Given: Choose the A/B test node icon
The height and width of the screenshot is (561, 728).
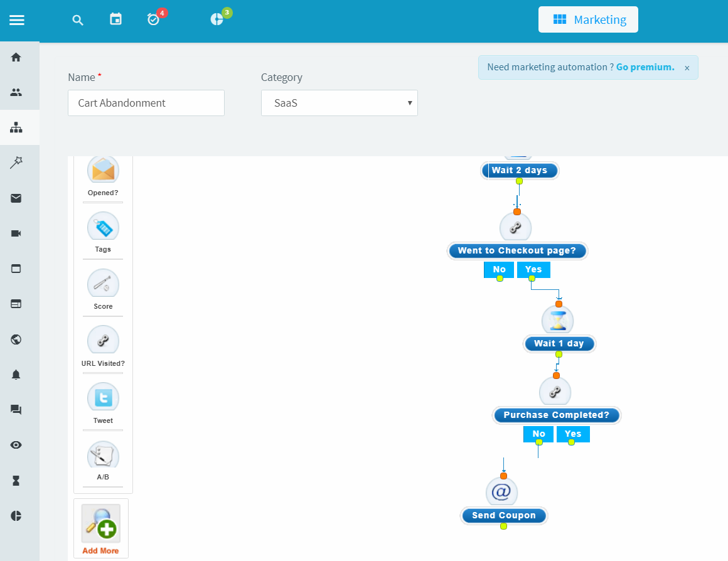Looking at the screenshot, I should (x=103, y=455).
